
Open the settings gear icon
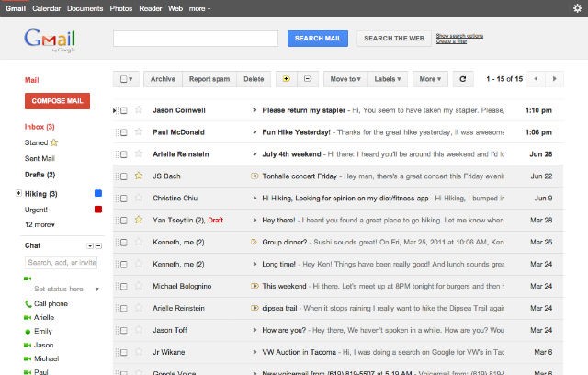[x=577, y=8]
